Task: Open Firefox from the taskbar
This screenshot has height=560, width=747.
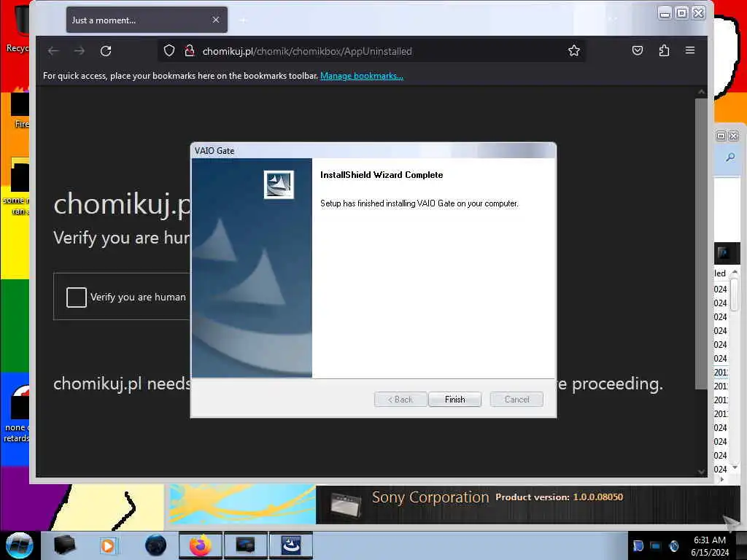Action: [x=200, y=545]
